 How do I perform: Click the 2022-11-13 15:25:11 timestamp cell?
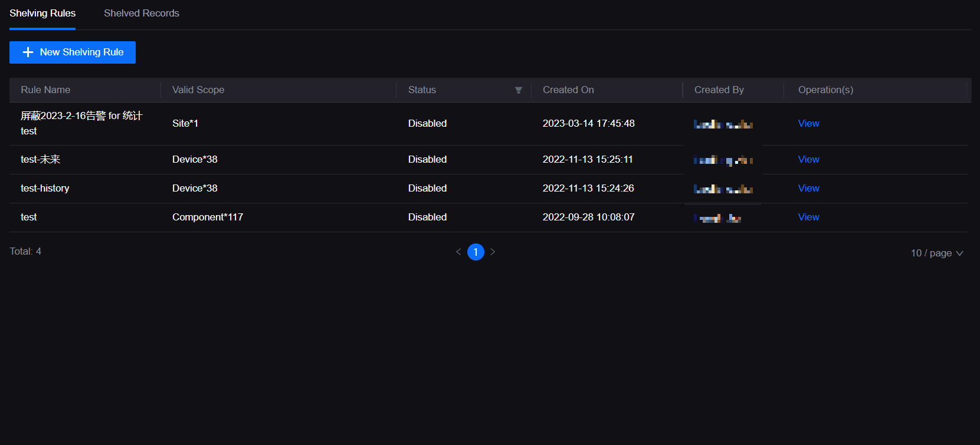(588, 160)
